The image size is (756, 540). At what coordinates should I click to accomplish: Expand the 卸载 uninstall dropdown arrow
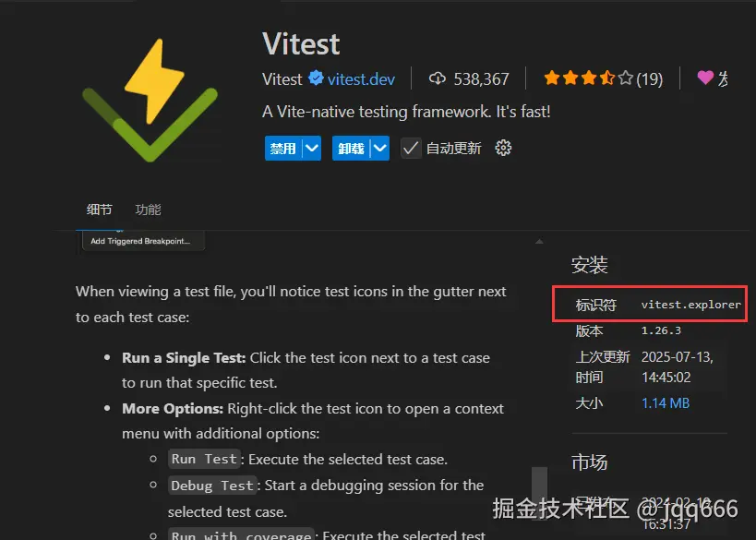point(380,148)
